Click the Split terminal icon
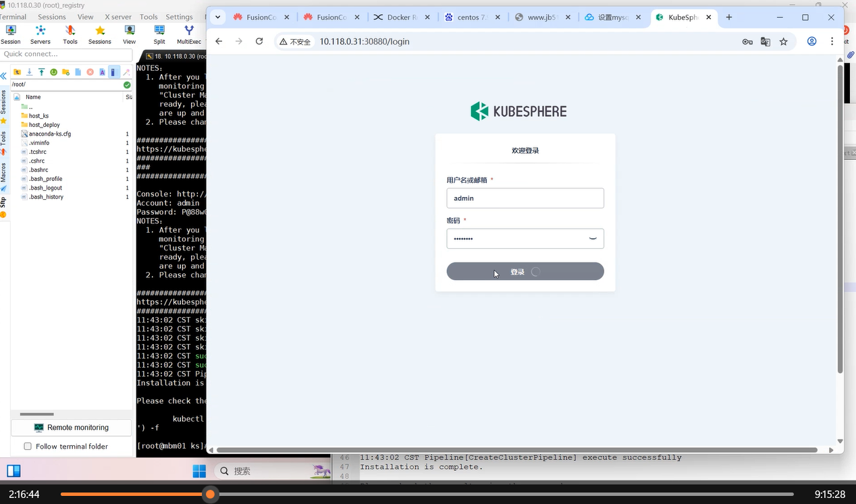The height and width of the screenshot is (504, 856). (x=159, y=34)
